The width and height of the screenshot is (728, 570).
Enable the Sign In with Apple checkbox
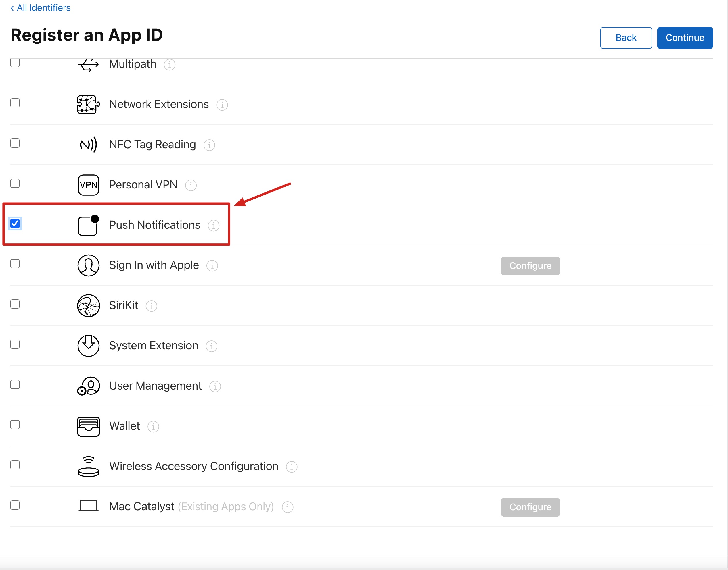pos(15,264)
